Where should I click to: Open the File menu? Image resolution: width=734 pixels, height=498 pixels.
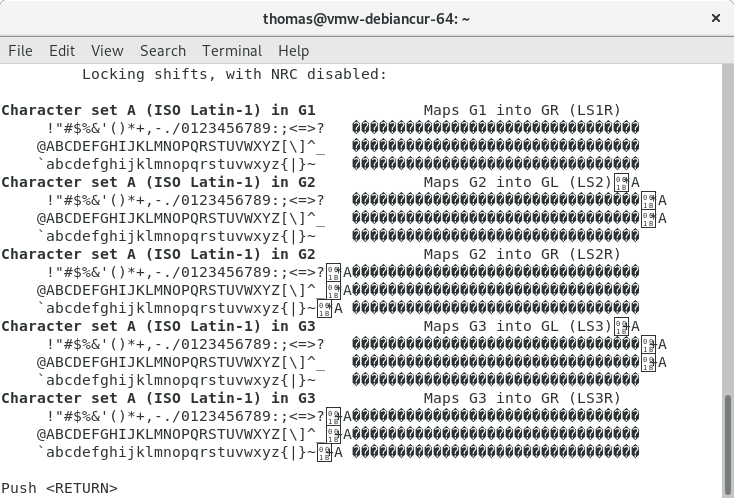tap(20, 51)
